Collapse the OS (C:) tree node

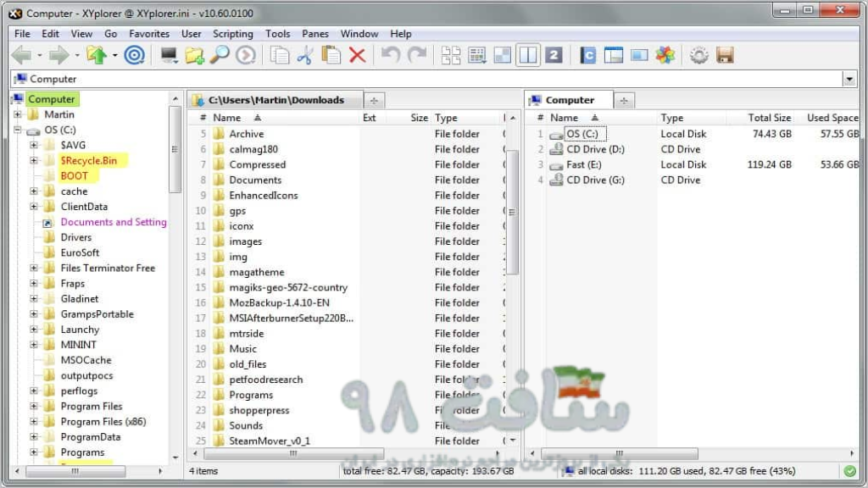tap(18, 130)
